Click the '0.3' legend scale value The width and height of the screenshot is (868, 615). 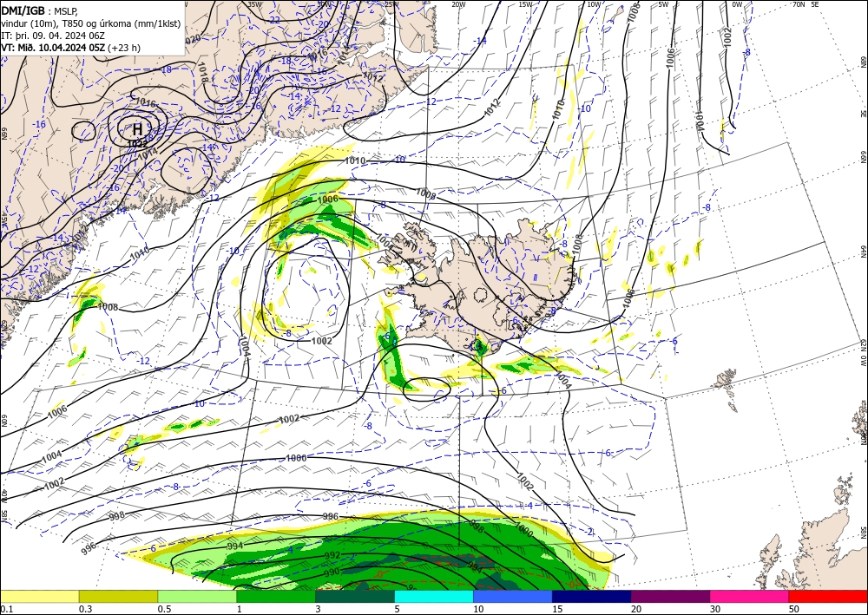(85, 609)
